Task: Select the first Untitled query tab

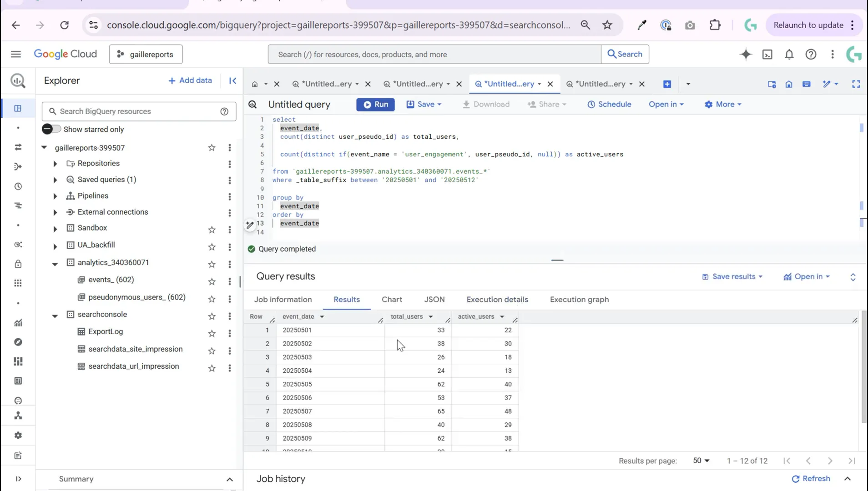Action: pos(326,84)
